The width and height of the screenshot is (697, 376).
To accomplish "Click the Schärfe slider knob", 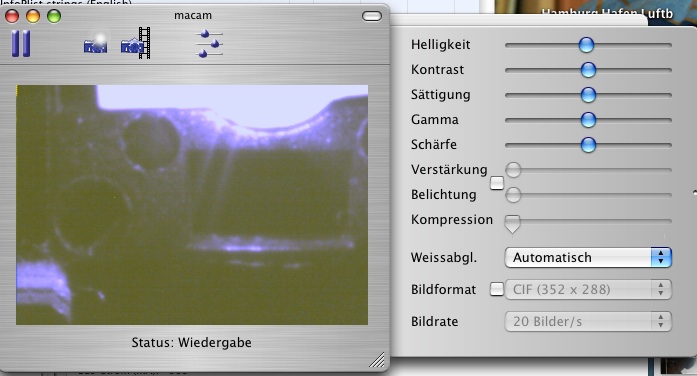I will pos(588,144).
